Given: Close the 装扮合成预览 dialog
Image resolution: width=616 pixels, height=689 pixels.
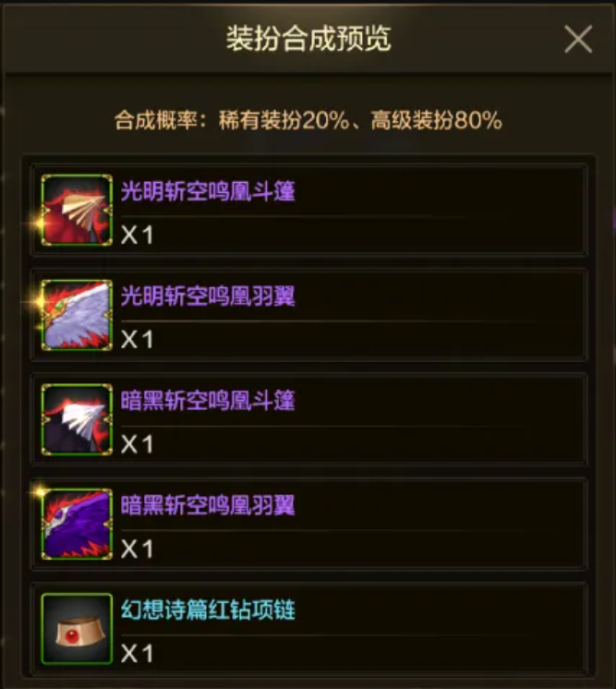Looking at the screenshot, I should (578, 39).
